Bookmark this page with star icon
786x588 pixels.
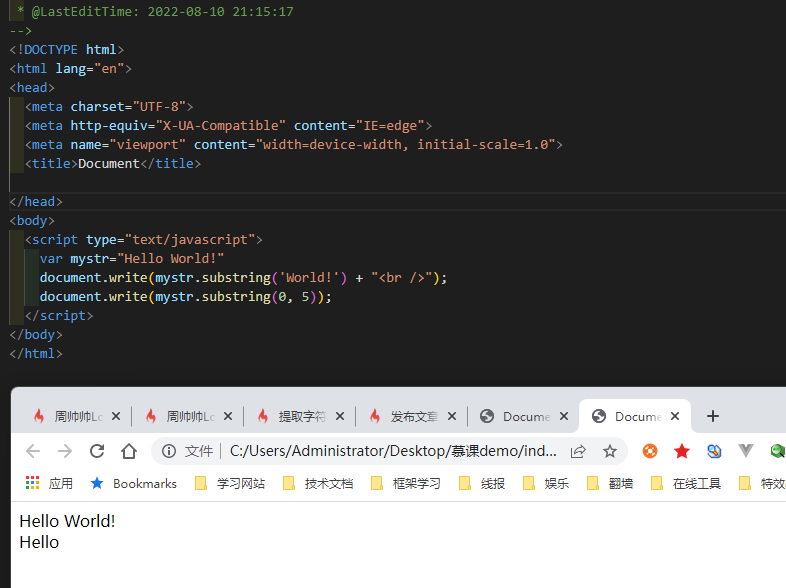pyautogui.click(x=610, y=451)
